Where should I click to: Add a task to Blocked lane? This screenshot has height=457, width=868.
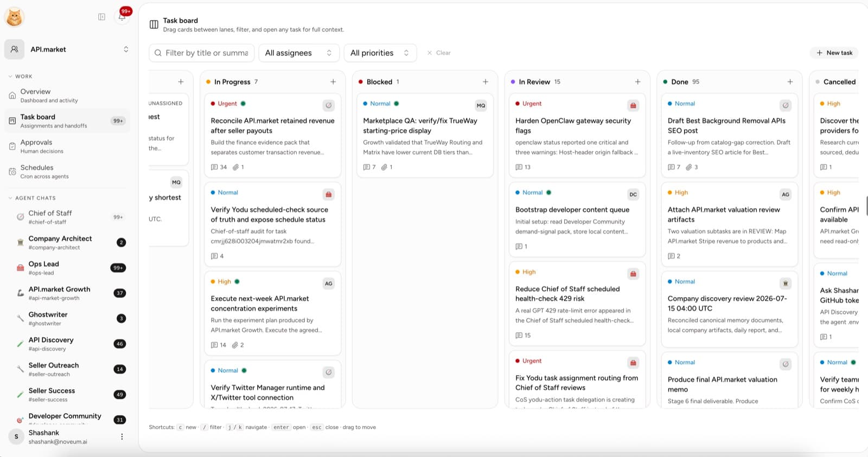[486, 82]
